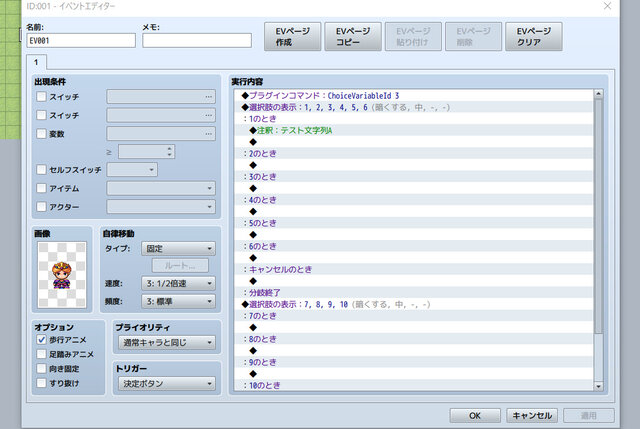Viewport: 640px width, 429px height.
Task: Focus the empty メモ input field
Action: pyautogui.click(x=197, y=41)
